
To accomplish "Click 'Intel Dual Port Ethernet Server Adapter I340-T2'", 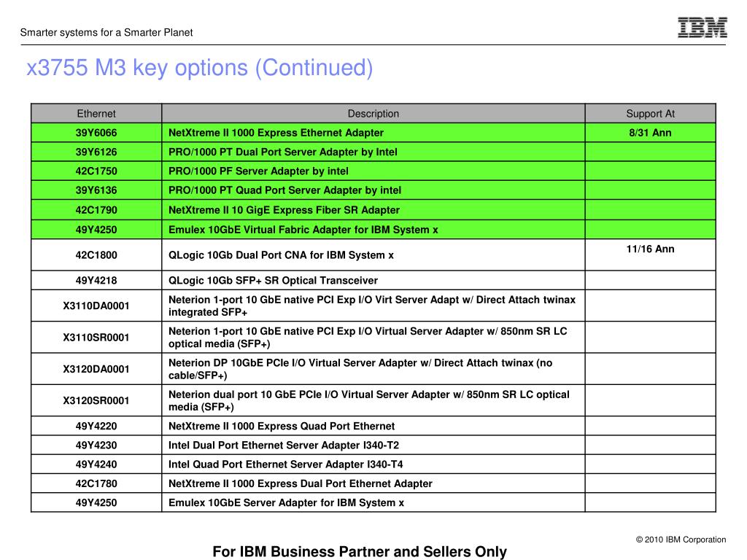I will pos(284,446).
